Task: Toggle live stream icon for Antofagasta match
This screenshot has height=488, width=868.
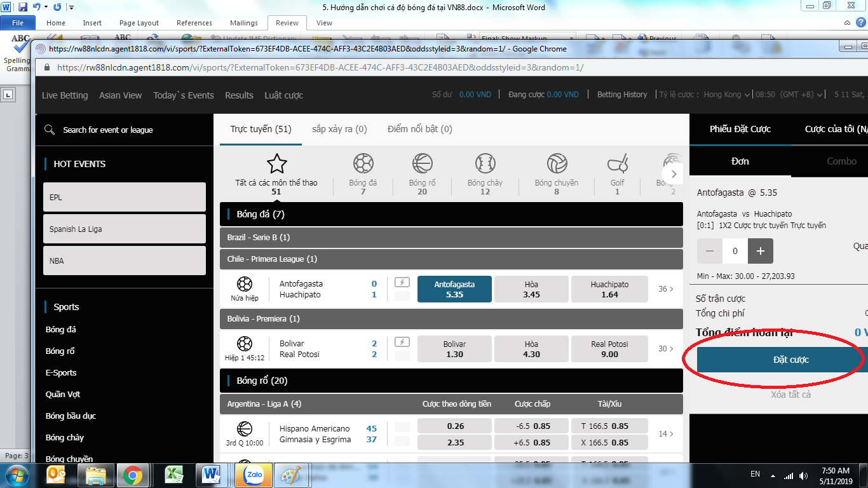Action: pos(402,283)
